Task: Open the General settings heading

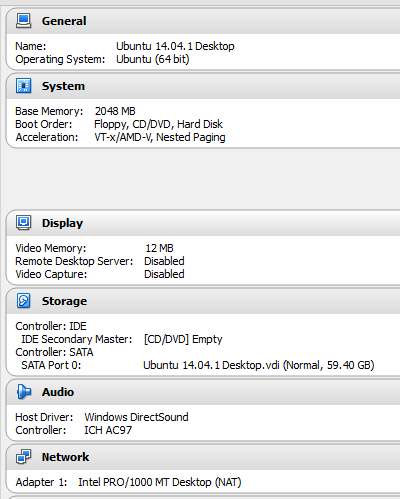Action: [64, 21]
